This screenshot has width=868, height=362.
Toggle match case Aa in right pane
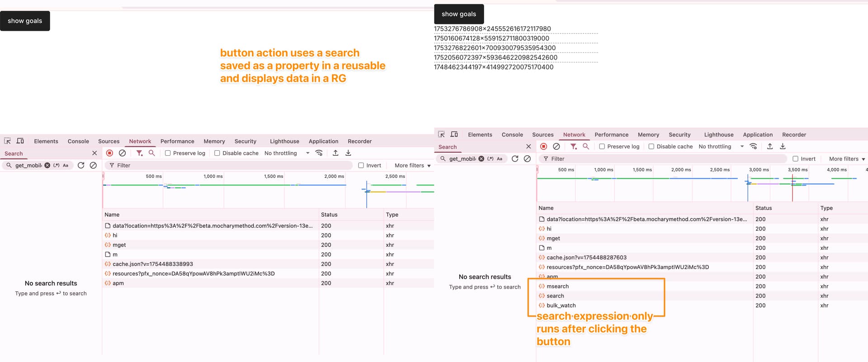(x=500, y=158)
